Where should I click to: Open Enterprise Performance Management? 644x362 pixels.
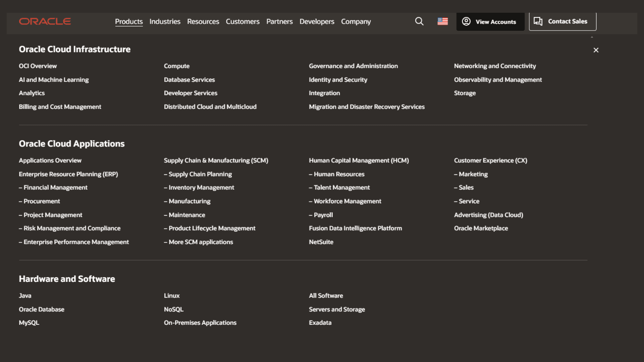tap(74, 242)
